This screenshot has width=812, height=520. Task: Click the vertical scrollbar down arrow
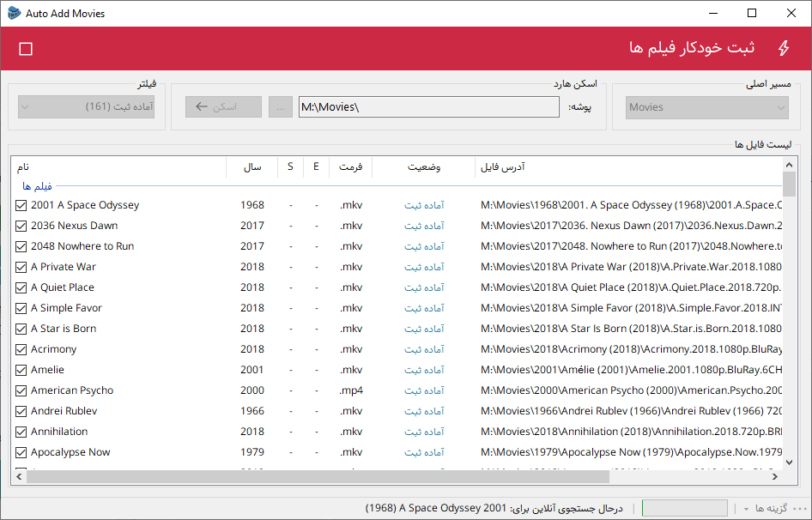coord(789,463)
